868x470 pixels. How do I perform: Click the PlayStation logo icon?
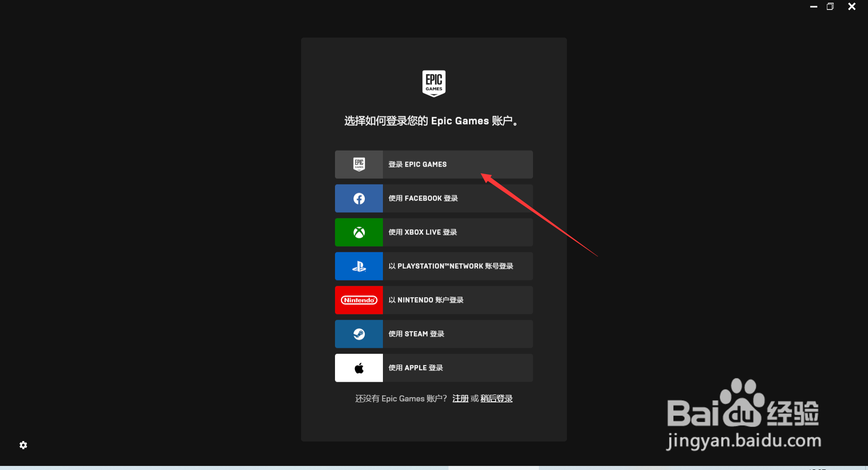point(359,266)
